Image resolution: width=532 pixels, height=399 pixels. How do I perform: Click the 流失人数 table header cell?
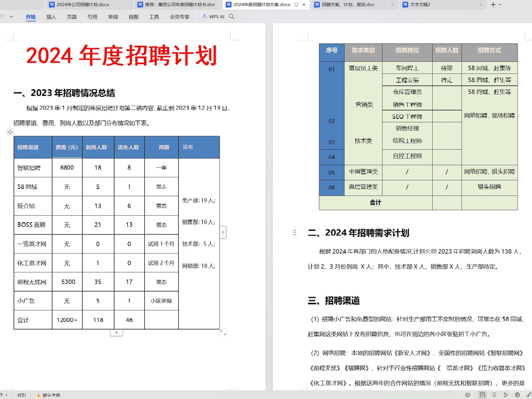coord(129,147)
